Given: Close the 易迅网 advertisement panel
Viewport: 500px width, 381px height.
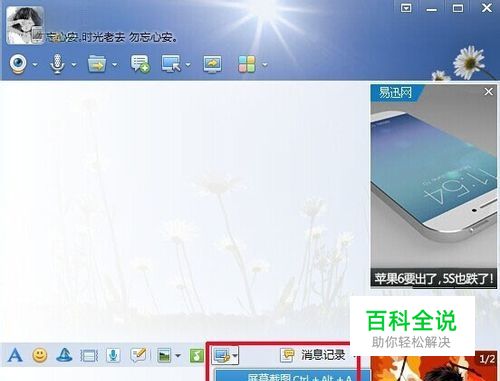Looking at the screenshot, I should [488, 91].
